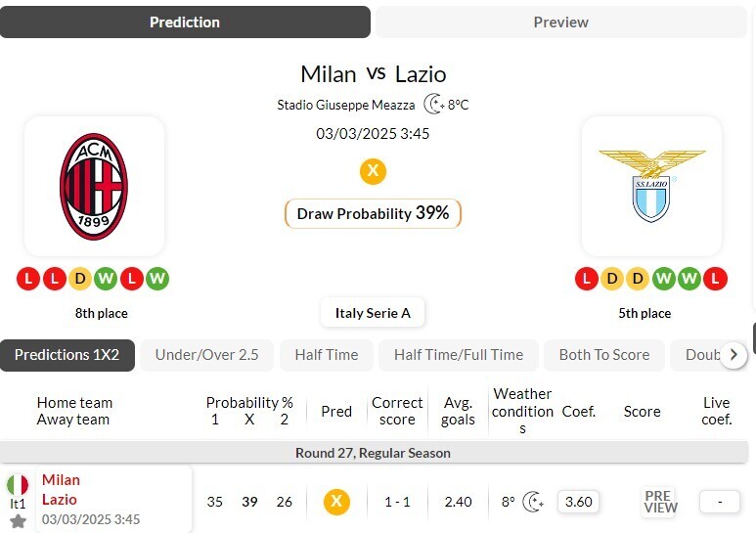Click the Draw Probability 39% box
The width and height of the screenshot is (756, 533).
tap(373, 213)
